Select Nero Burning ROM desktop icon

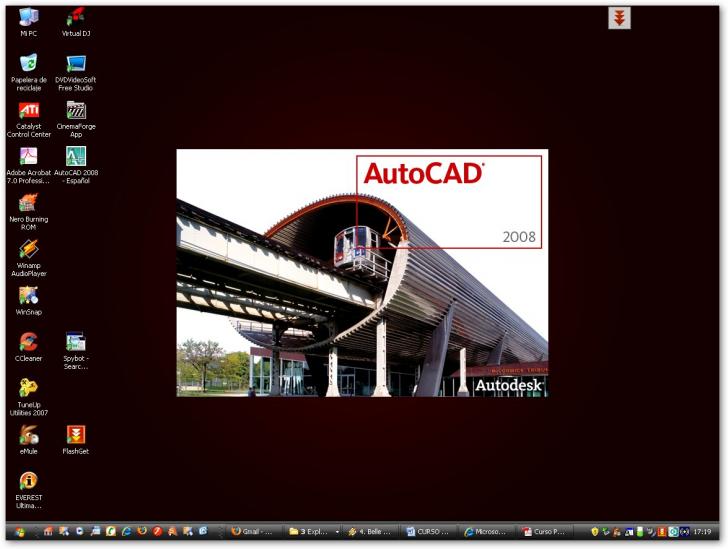pos(28,212)
